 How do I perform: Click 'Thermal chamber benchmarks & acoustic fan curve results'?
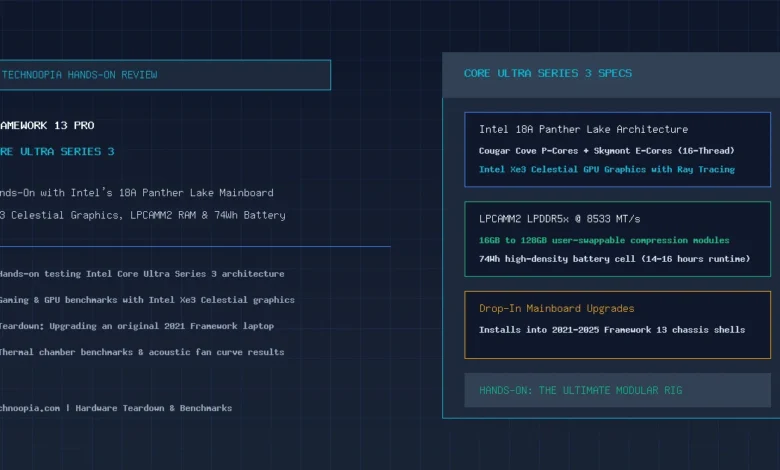click(142, 352)
